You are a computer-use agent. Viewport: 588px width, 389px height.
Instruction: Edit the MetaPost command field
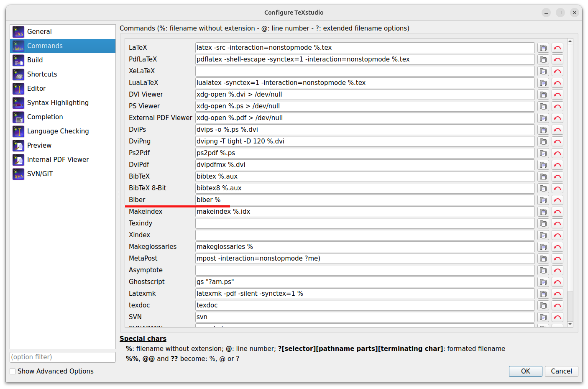[365, 258]
